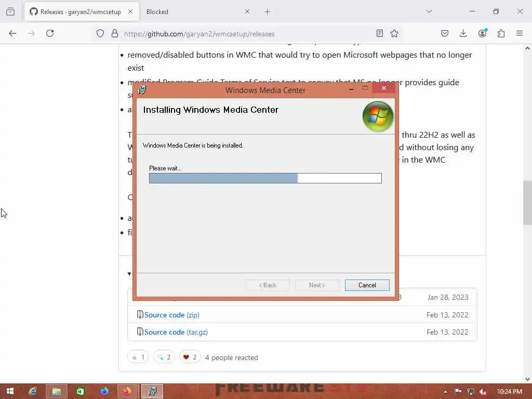The image size is (532, 399).
Task: Download Source code (zip)
Action: point(171,315)
